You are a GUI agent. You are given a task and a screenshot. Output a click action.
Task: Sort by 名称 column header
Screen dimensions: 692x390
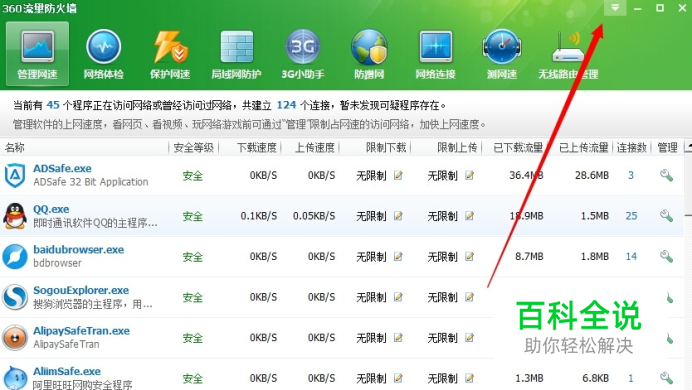pyautogui.click(x=15, y=147)
